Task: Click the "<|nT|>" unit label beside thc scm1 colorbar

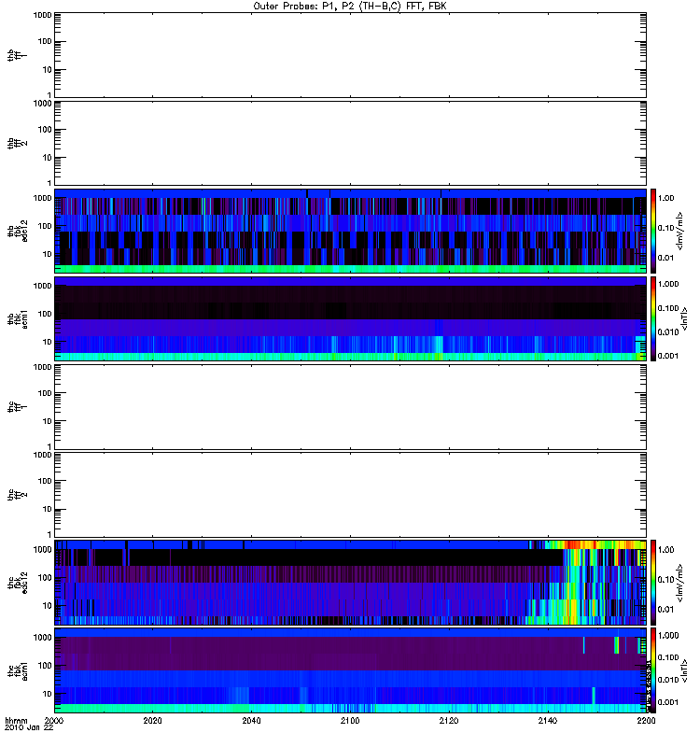Action: [x=684, y=670]
